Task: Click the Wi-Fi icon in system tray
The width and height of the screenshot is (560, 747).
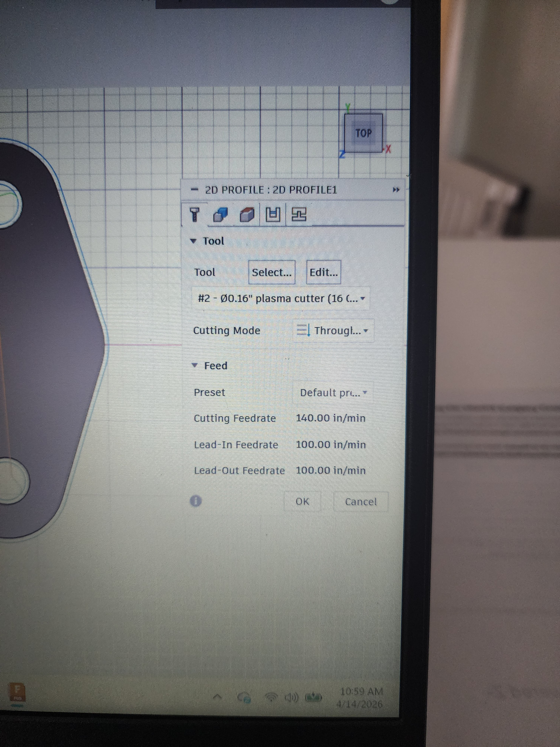Action: (271, 697)
